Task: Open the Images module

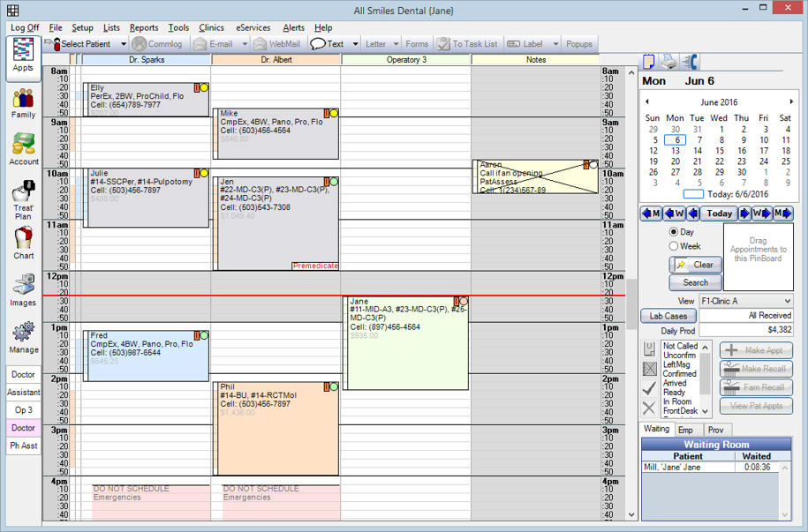Action: coord(23,290)
